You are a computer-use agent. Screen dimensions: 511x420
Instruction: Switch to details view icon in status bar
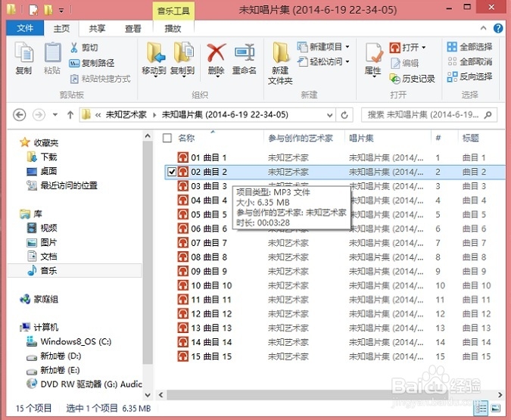(481, 408)
